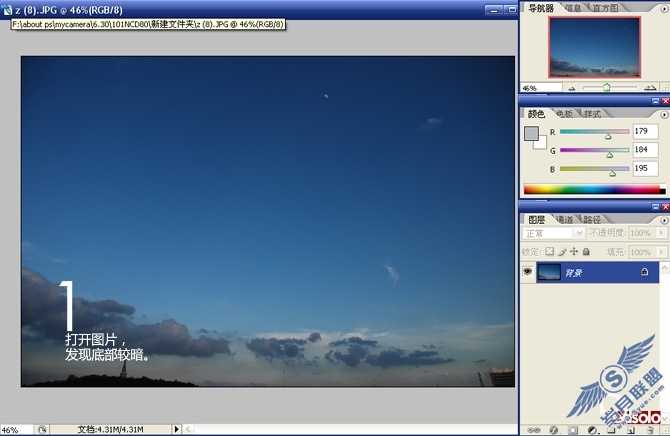Toggle the lock transparent pixels icon
Screen dimensions: 670x436
tap(550, 251)
